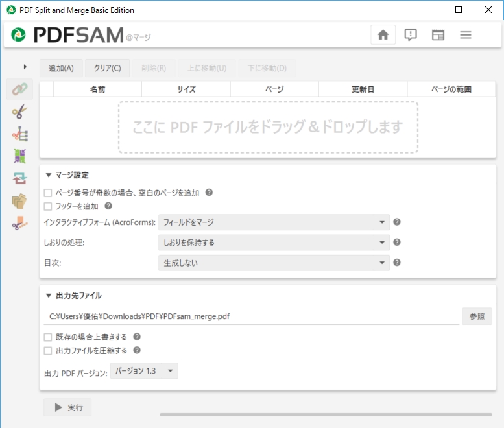Open the しおりを保持する bookmark dropdown
Image resolution: width=504 pixels, height=428 pixels.
coord(274,243)
